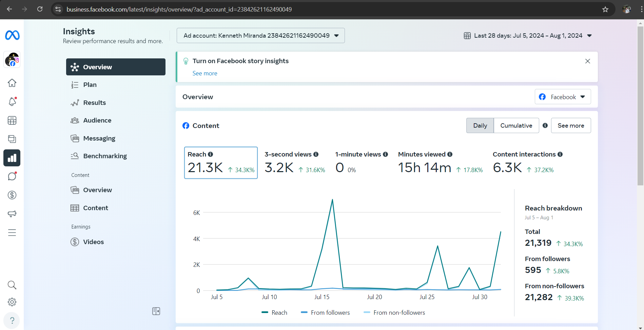Click info icon next to 1-minute views
Screen dimensions: 644x330
(385, 154)
